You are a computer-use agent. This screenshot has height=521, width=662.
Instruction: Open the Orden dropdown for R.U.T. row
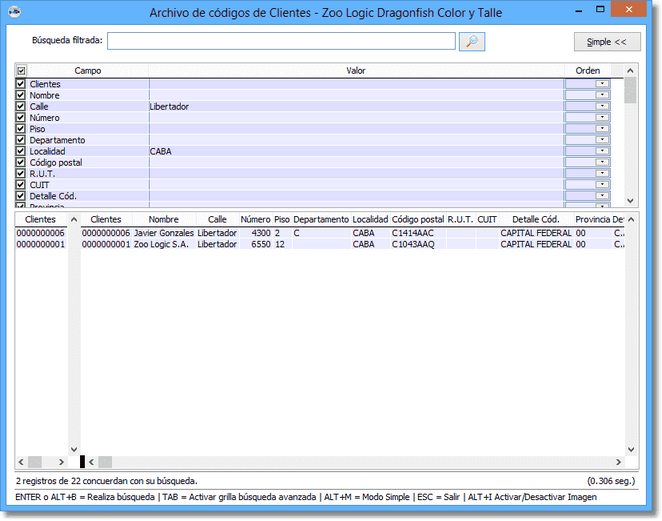pos(602,173)
